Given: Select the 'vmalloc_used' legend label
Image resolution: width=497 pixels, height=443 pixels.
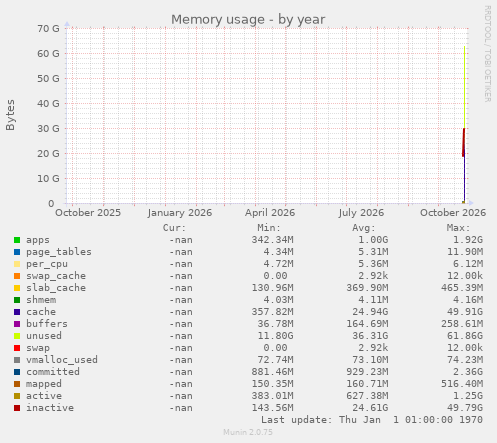Looking at the screenshot, I should tap(62, 360).
